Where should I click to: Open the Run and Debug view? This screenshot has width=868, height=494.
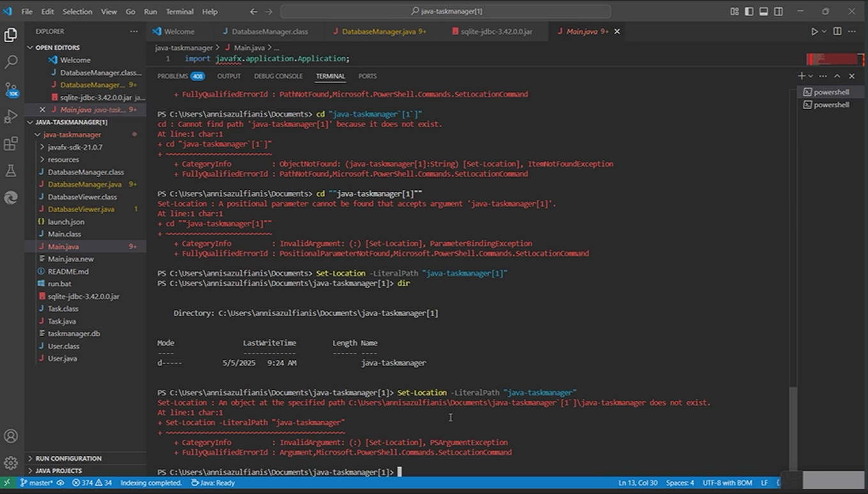click(11, 116)
